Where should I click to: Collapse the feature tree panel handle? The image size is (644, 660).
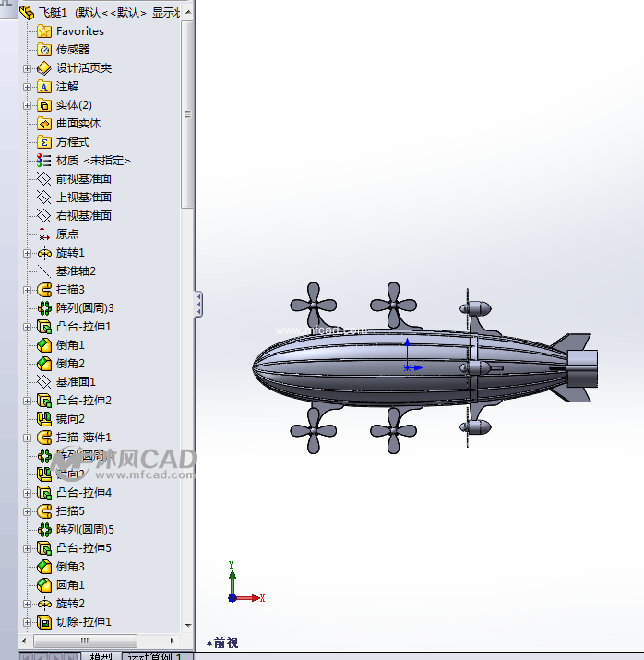[x=198, y=304]
